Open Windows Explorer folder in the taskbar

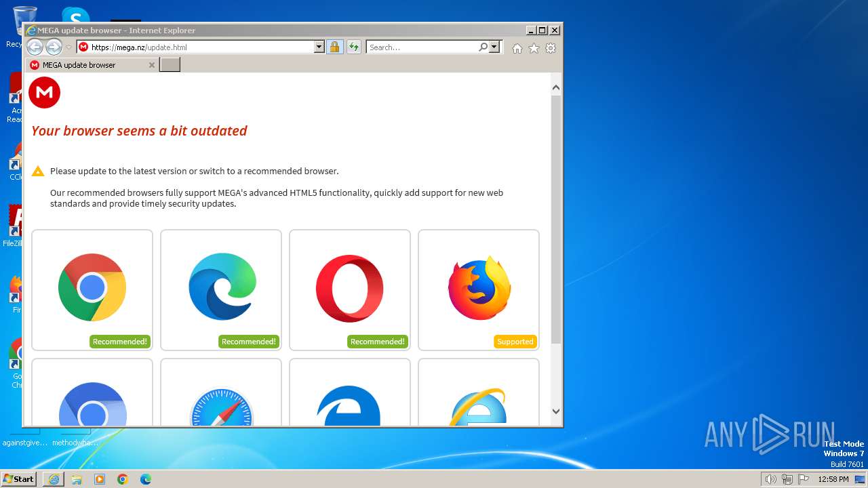77,479
